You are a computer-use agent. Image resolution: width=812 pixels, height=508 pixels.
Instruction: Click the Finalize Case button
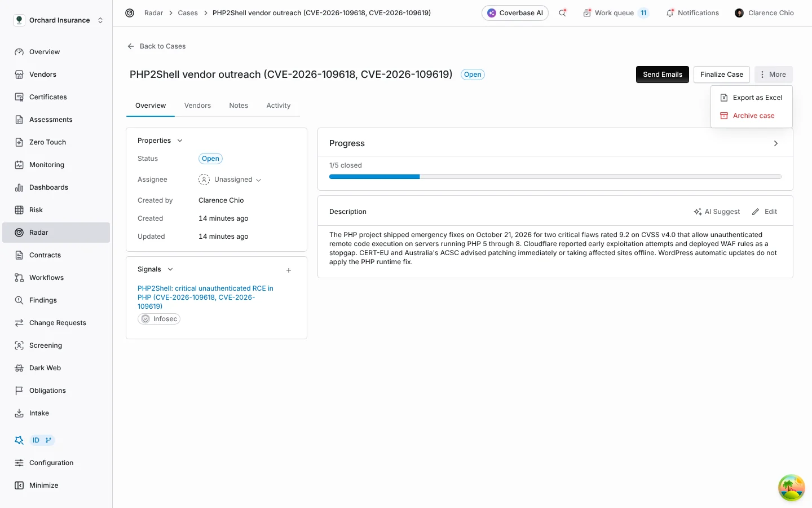click(x=722, y=75)
